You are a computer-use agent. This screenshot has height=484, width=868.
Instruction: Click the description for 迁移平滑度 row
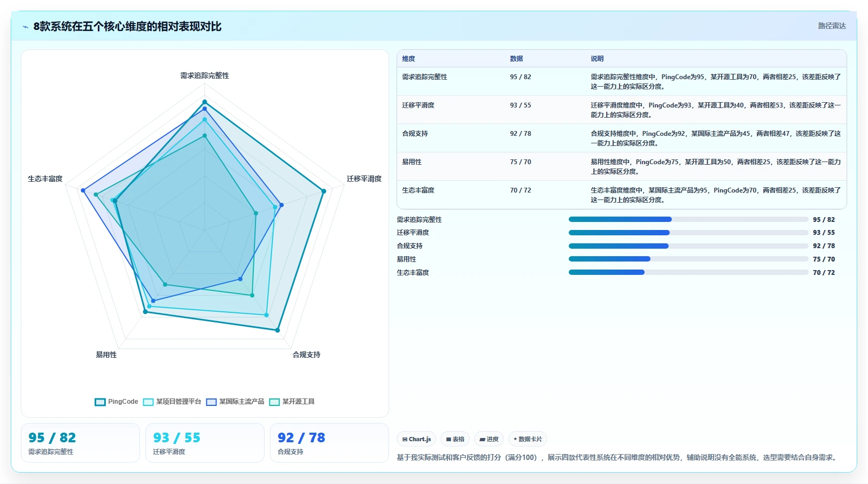716,110
